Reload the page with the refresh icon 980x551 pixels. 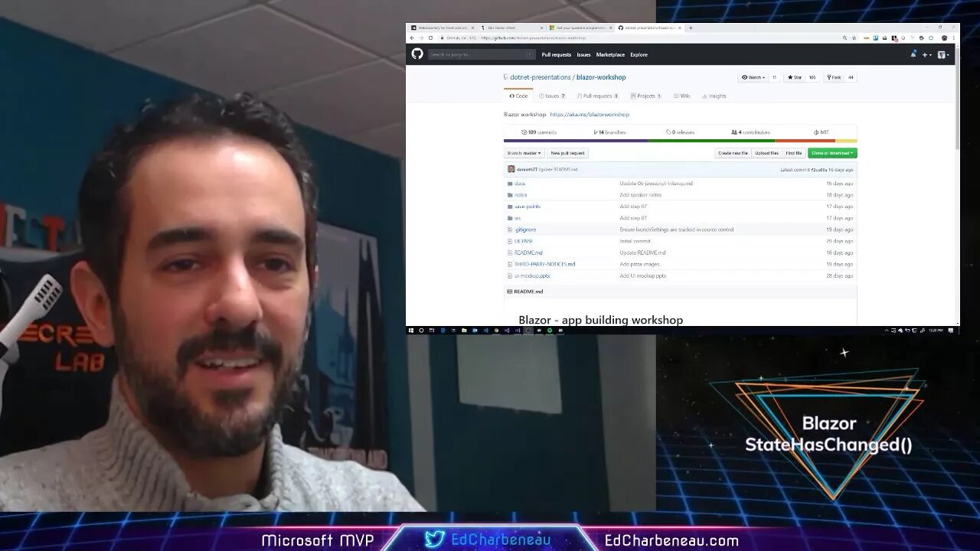430,37
